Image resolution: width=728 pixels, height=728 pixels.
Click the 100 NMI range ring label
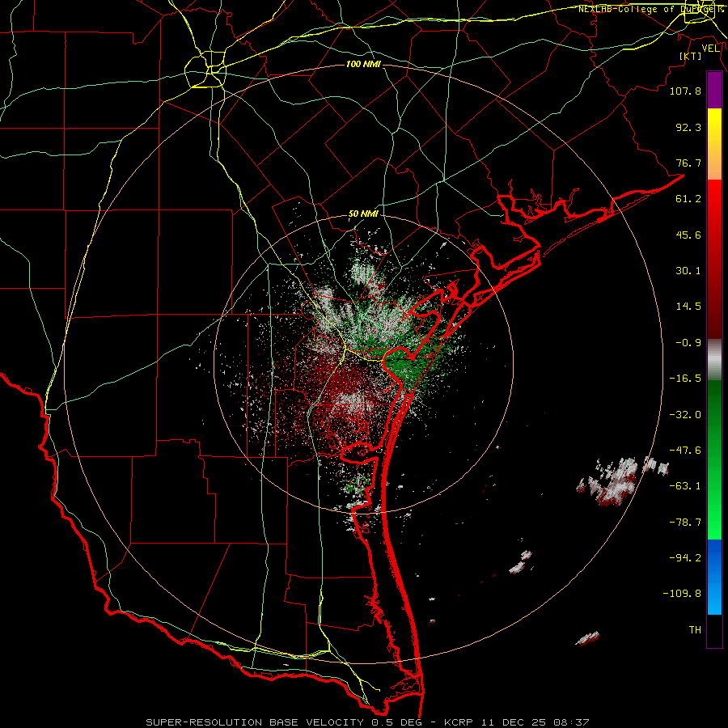(x=363, y=64)
